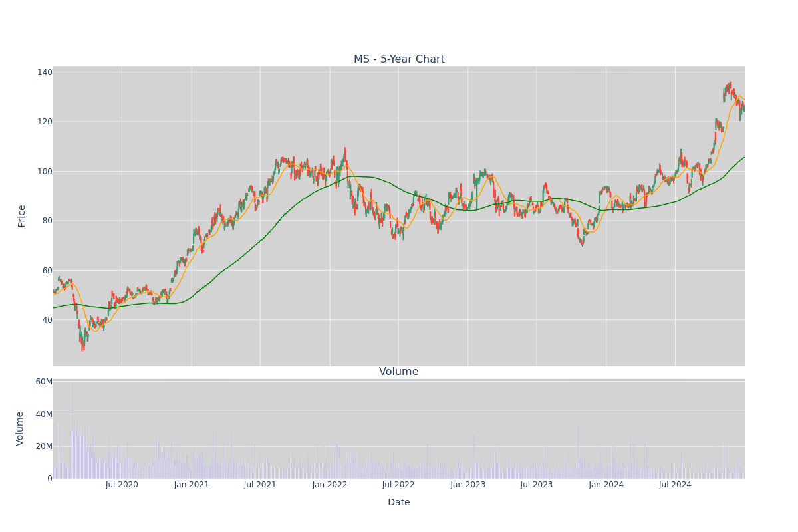
Task: Click the 0 volume tick label
Action: (x=50, y=479)
